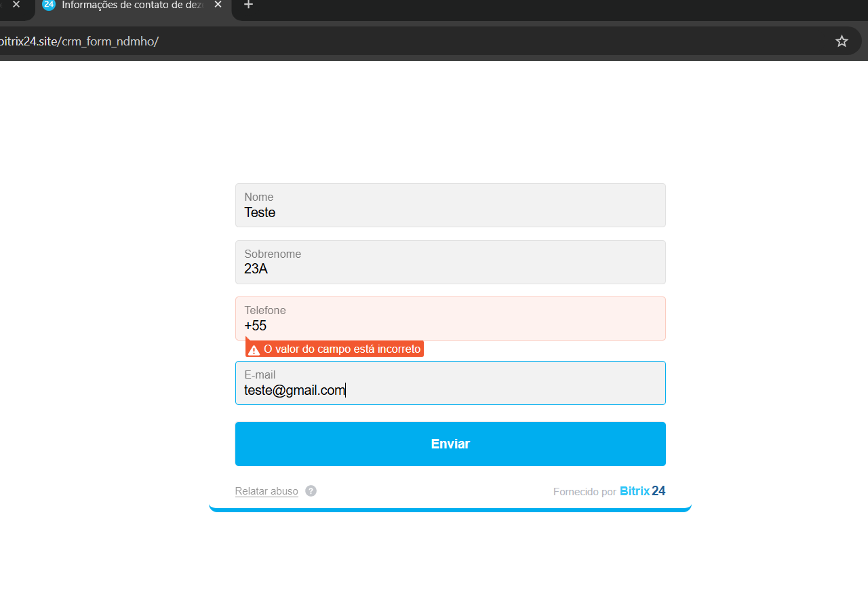
Task: Focus the Sobrenome field containing "23A"
Action: [450, 269]
